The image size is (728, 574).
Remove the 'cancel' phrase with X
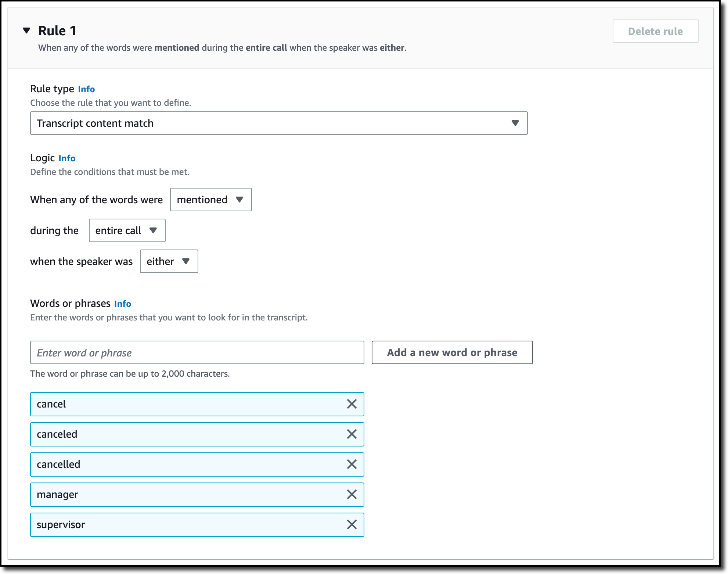tap(352, 404)
